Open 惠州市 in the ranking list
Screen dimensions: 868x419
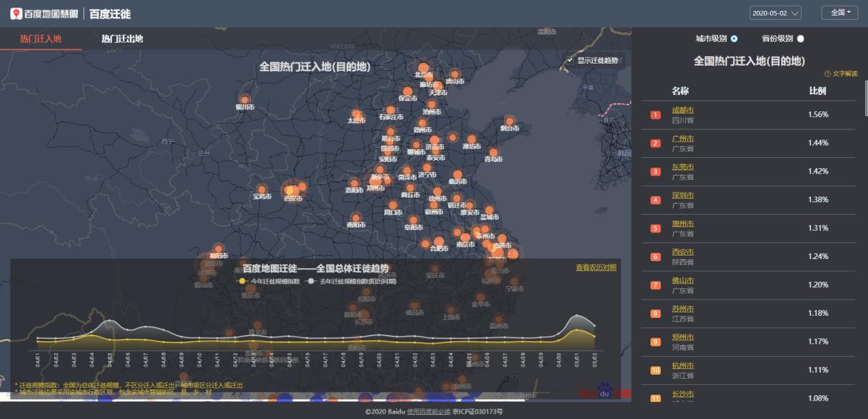pos(683,224)
